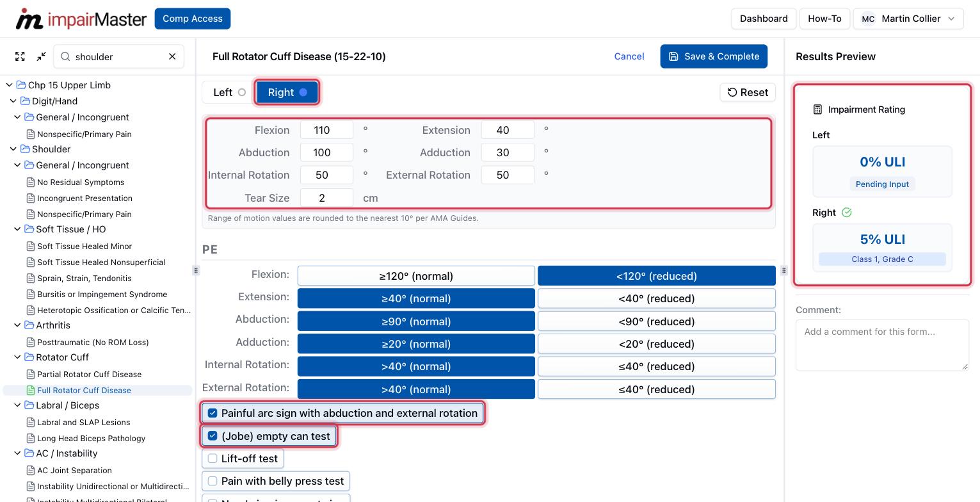The height and width of the screenshot is (502, 980).
Task: Open Partial Rotator Cuff Disease form
Action: point(89,374)
